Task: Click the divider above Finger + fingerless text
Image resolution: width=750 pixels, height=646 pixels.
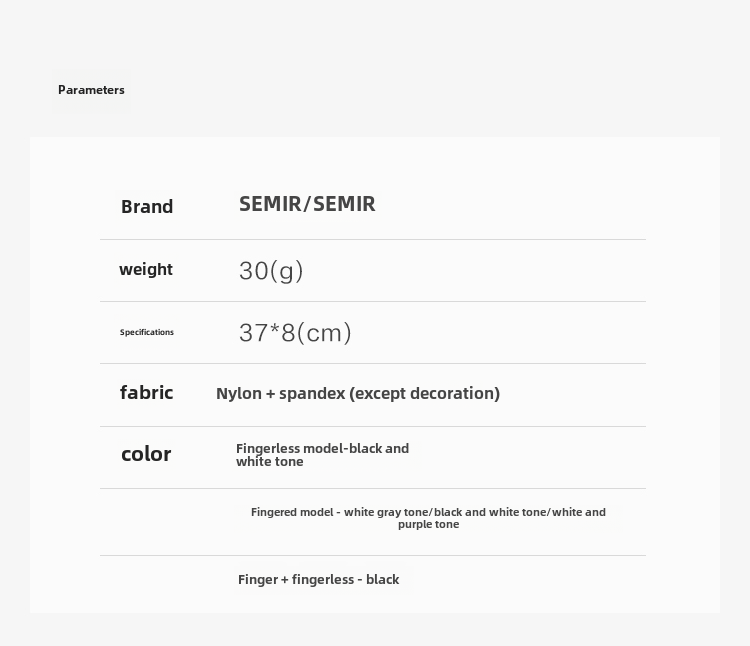Action: click(x=373, y=556)
